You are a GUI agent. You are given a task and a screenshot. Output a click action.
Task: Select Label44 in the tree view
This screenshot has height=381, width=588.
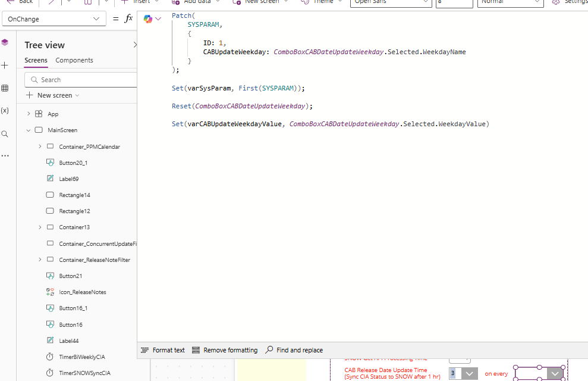tap(68, 341)
